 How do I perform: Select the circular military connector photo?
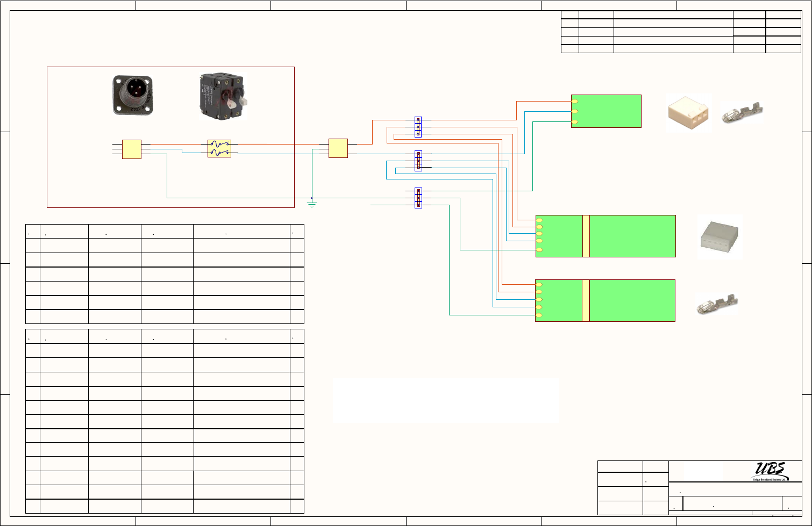pos(132,95)
